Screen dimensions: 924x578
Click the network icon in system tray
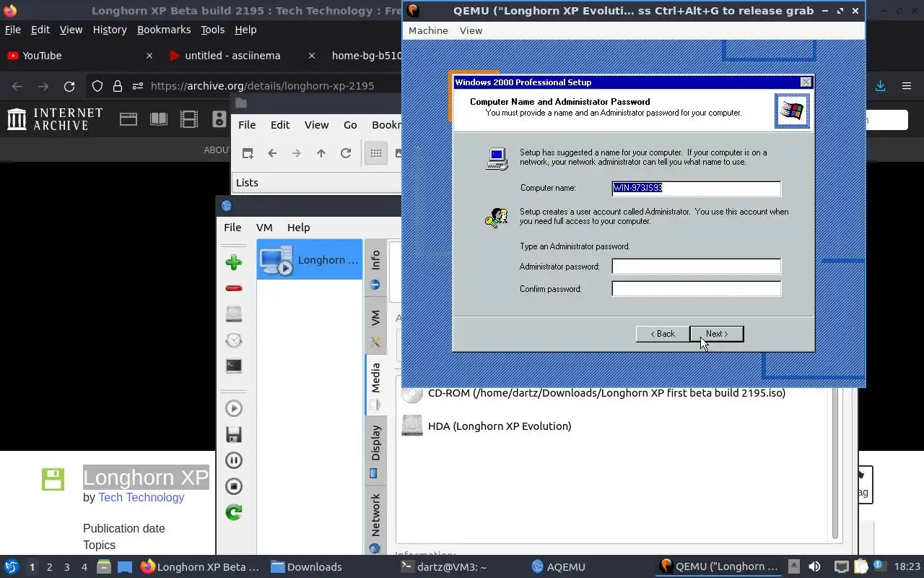(x=841, y=566)
